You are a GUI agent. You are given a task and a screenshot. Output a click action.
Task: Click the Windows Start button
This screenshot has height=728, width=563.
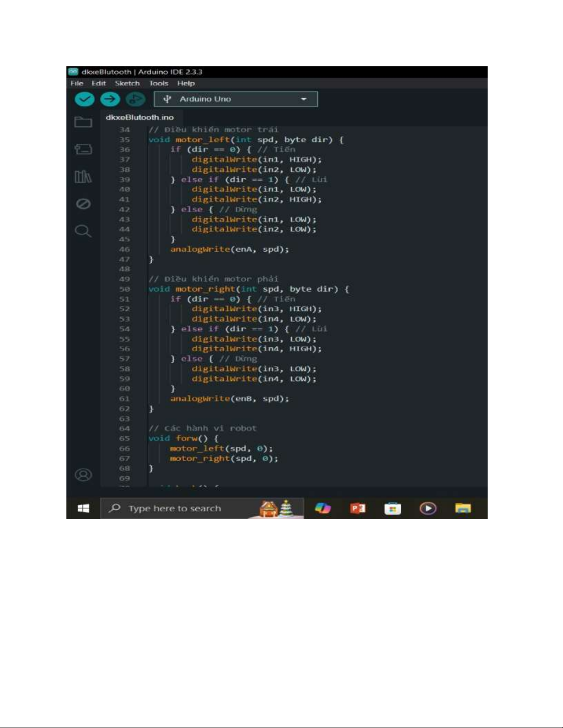pos(83,508)
